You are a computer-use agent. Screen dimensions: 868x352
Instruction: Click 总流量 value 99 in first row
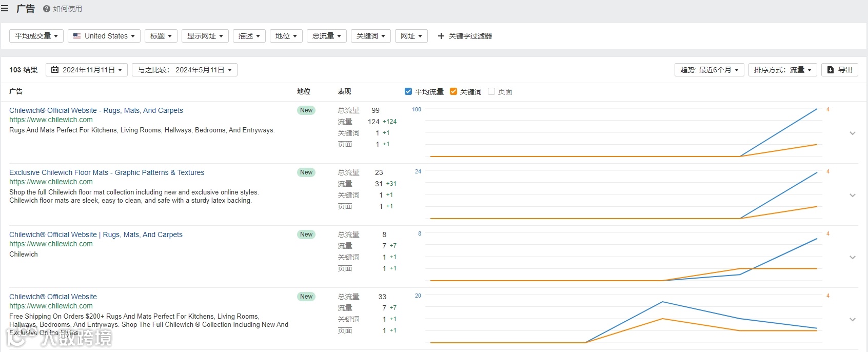(x=376, y=110)
